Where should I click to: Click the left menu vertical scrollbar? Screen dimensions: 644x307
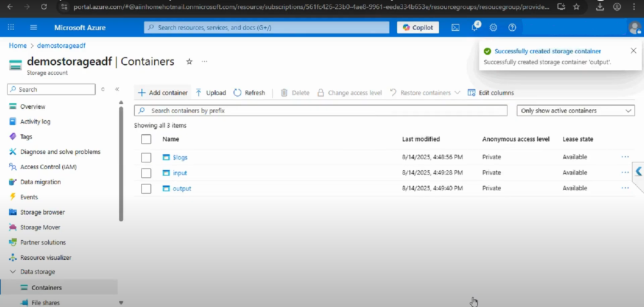click(121, 164)
